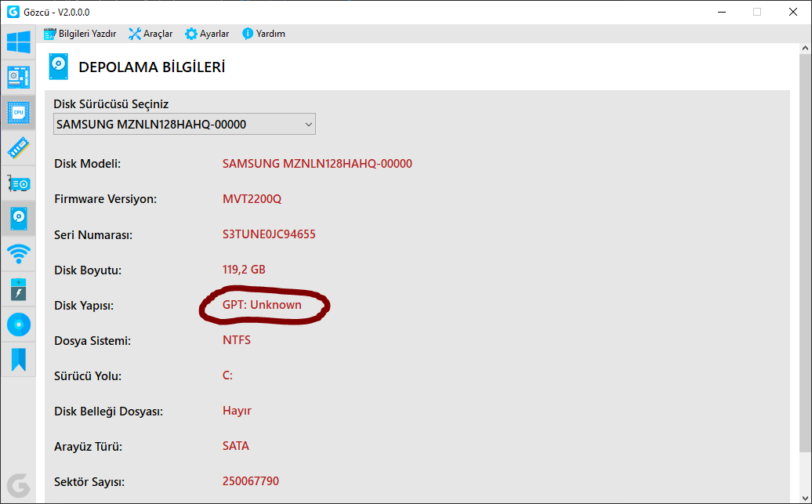Minimize the Gözcü window

[721, 12]
